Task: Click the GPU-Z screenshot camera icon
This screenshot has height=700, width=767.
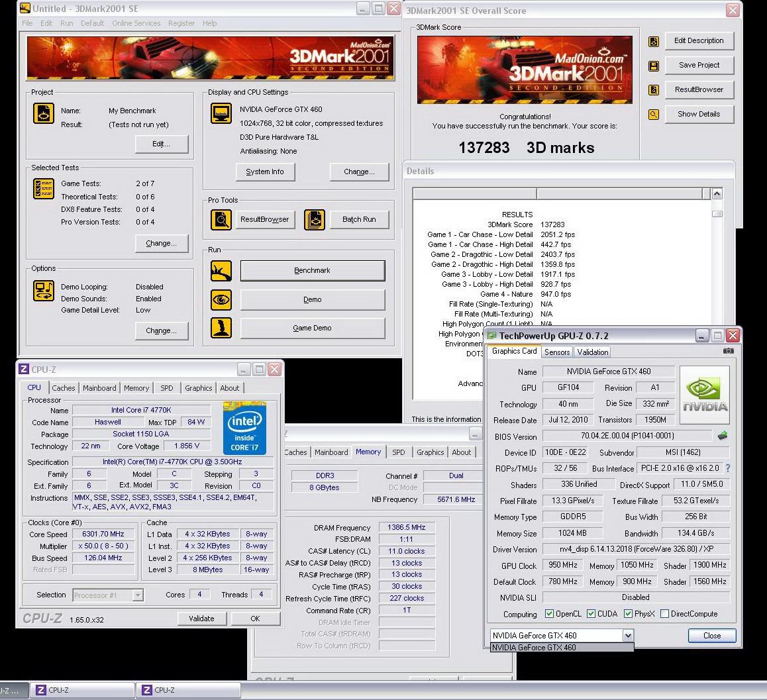Action: pos(729,351)
